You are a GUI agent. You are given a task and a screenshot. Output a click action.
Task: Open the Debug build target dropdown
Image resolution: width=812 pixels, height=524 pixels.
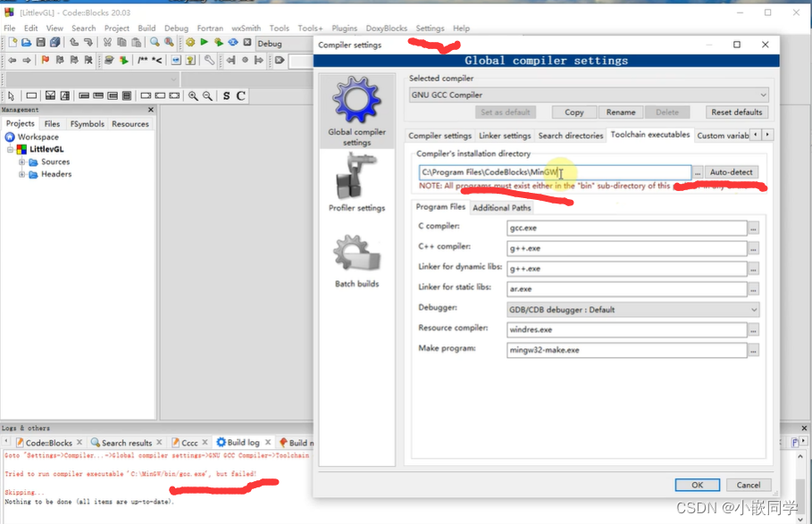(x=284, y=44)
